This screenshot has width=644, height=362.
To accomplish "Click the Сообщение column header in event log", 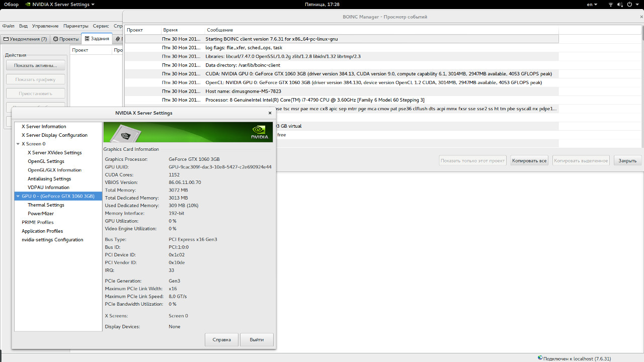I will (x=381, y=30).
